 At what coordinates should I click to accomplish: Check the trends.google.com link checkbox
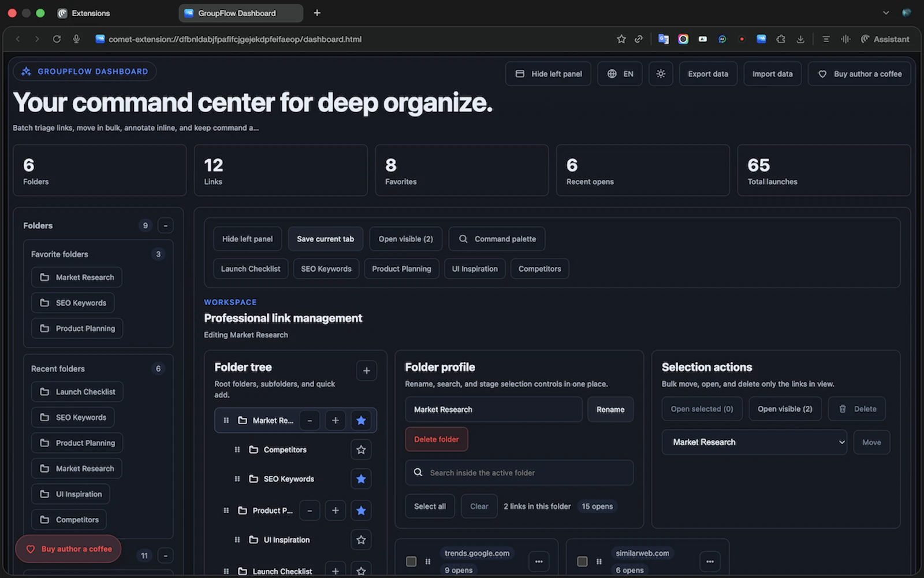point(411,561)
